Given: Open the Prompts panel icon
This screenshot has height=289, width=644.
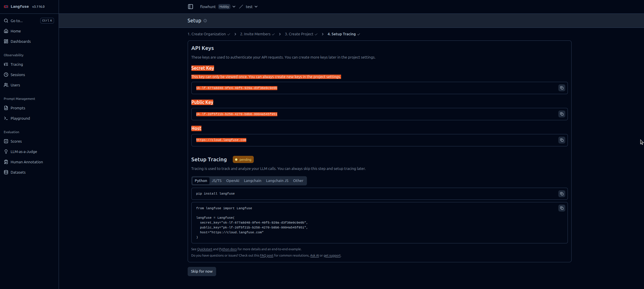Looking at the screenshot, I should 6,108.
